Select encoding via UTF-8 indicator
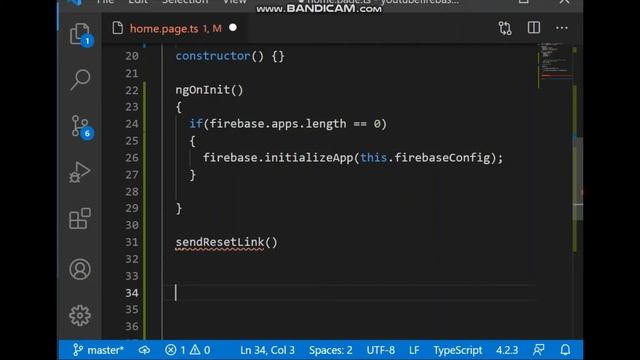 380,350
